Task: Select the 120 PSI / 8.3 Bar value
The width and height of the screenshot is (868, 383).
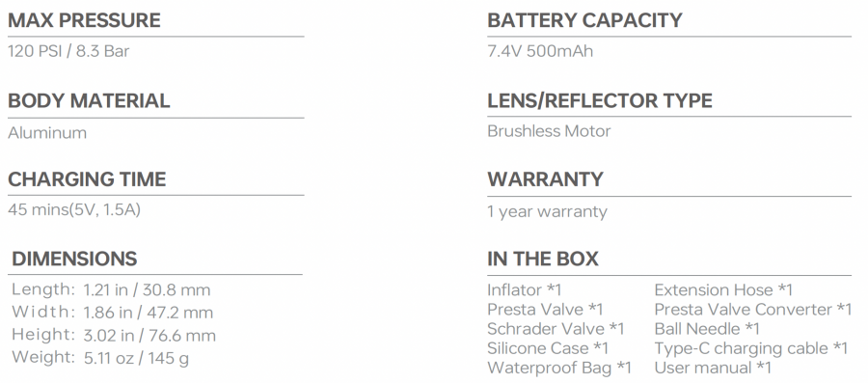Action: (68, 51)
